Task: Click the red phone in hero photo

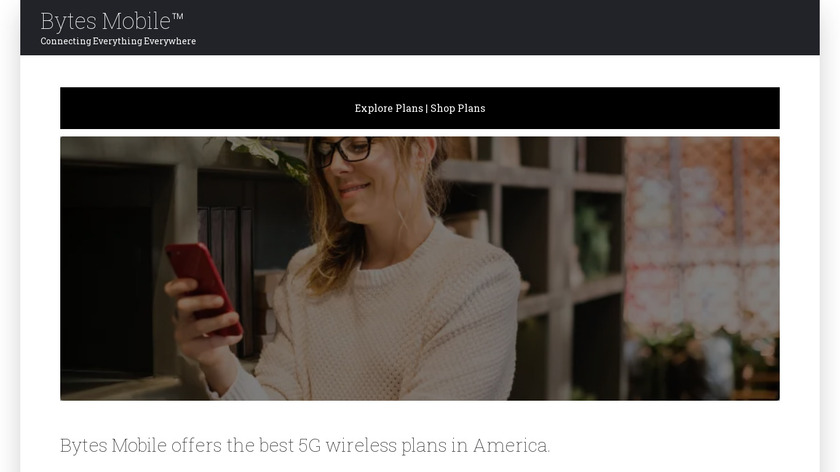Action: pos(204,287)
